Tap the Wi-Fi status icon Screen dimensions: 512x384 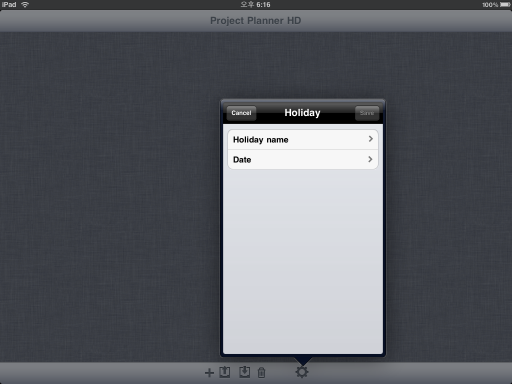pyautogui.click(x=25, y=5)
